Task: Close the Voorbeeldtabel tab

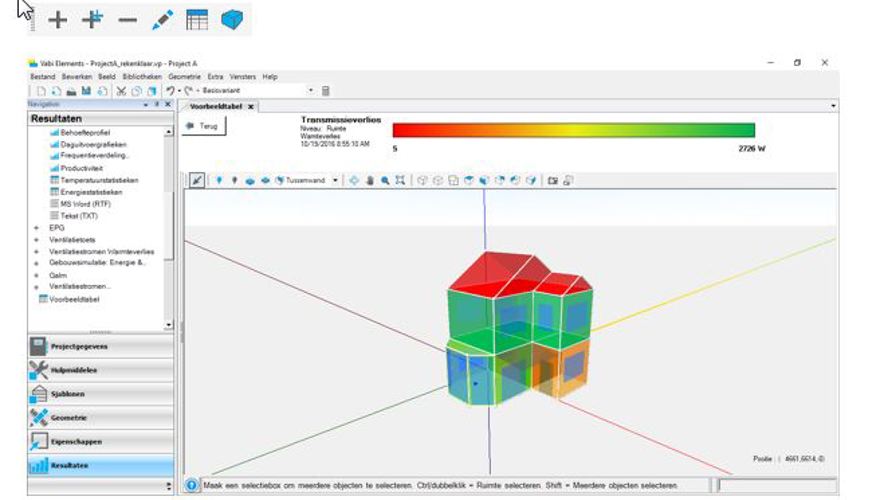Action: pos(251,106)
